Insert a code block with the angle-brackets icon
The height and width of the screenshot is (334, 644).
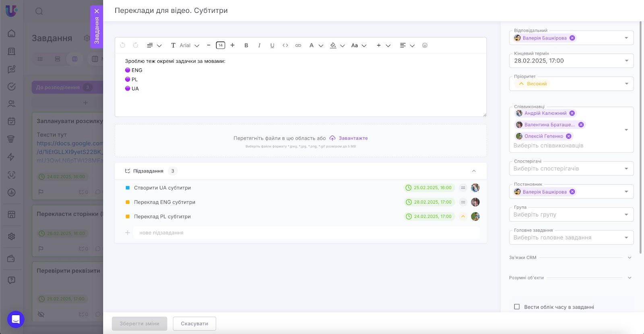coord(285,45)
